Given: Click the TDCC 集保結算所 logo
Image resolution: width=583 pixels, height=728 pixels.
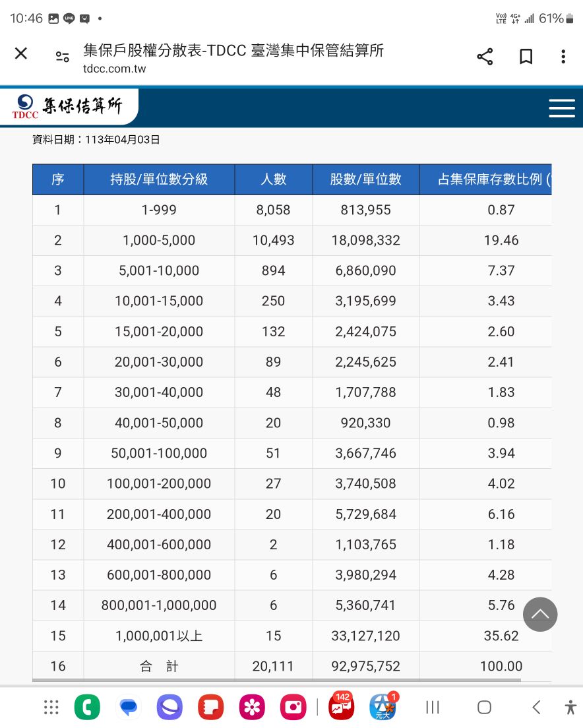Looking at the screenshot, I should (68, 106).
